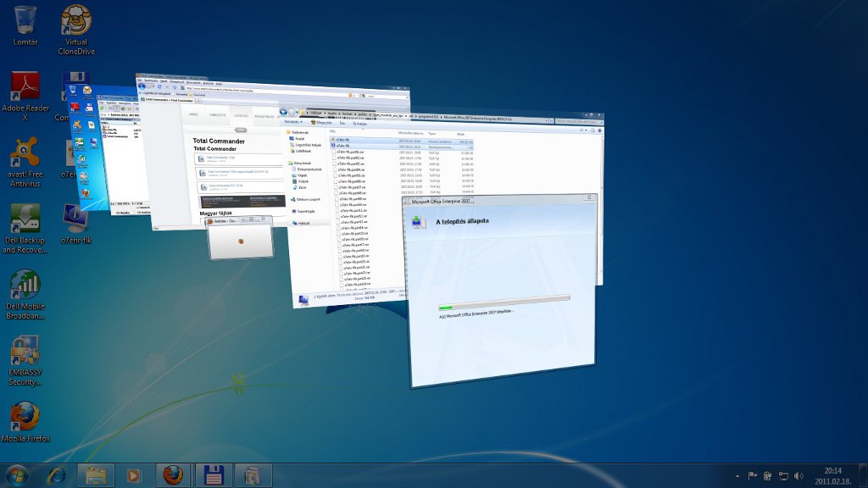This screenshot has height=488, width=868.
Task: Open the Mozilla Firefox desktop shortcut
Action: point(25,422)
